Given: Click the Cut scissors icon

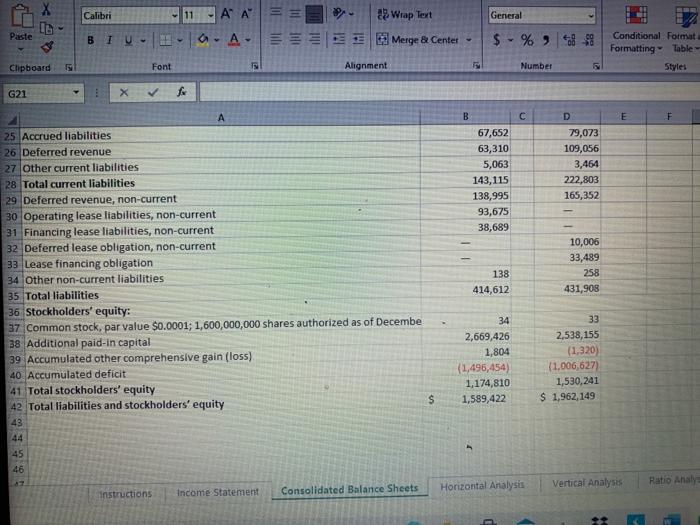Looking at the screenshot, I should tap(46, 8).
